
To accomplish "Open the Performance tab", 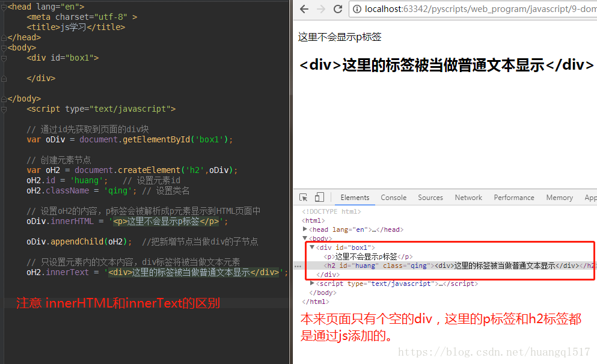I will [514, 198].
